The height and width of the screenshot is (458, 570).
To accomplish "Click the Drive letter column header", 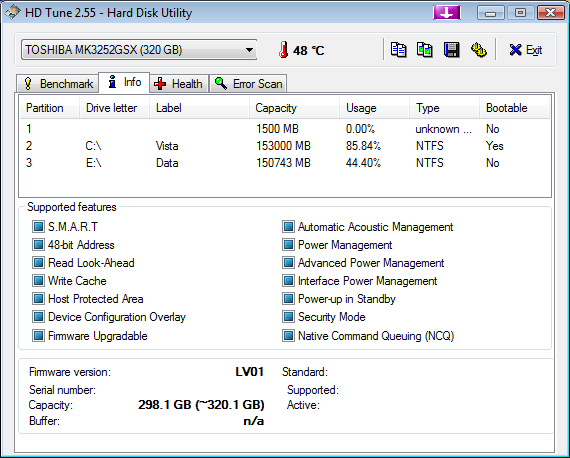I will tap(115, 108).
